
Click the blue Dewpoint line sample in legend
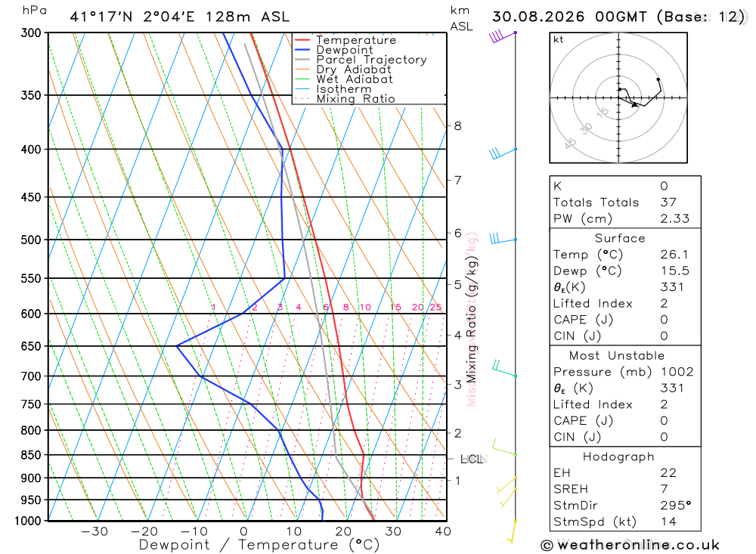point(302,50)
